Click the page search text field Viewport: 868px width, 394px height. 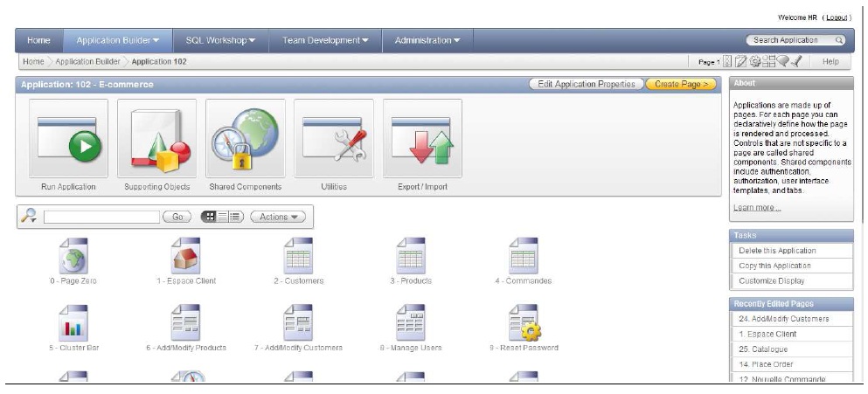click(x=101, y=217)
